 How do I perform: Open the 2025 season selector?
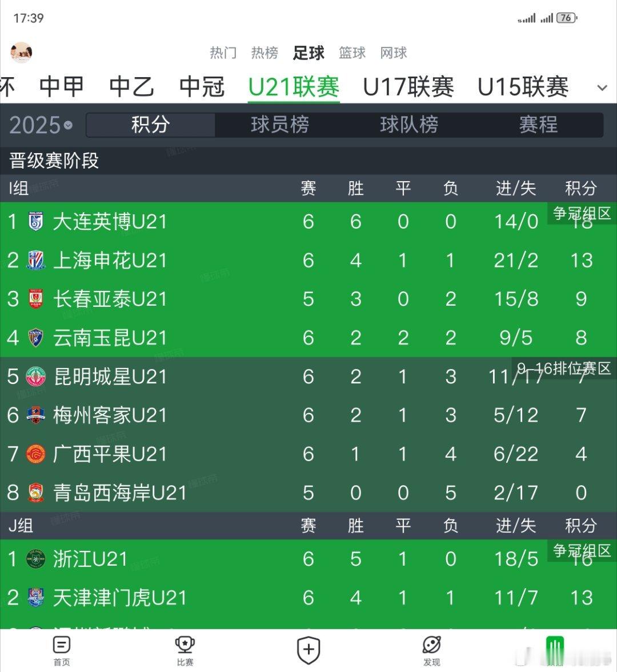tap(41, 125)
